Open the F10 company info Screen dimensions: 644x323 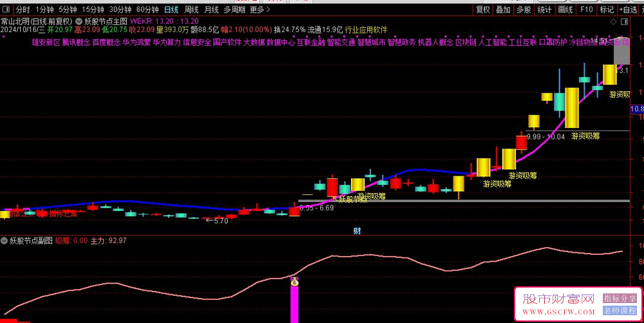[x=587, y=10]
